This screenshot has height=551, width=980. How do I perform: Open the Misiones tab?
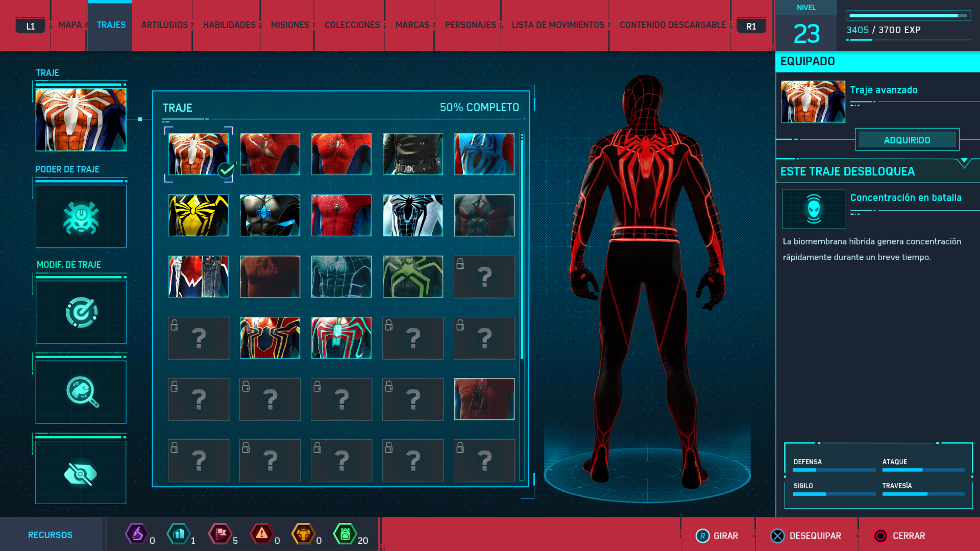290,25
